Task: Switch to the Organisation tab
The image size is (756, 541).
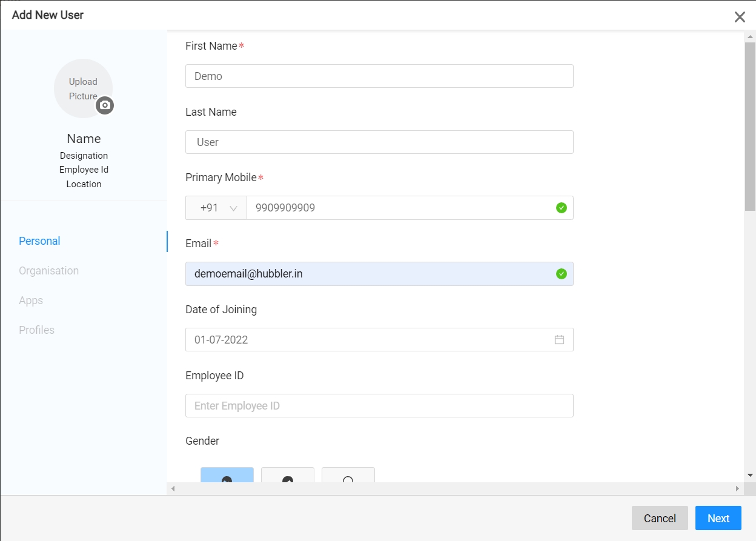Action: 49,271
